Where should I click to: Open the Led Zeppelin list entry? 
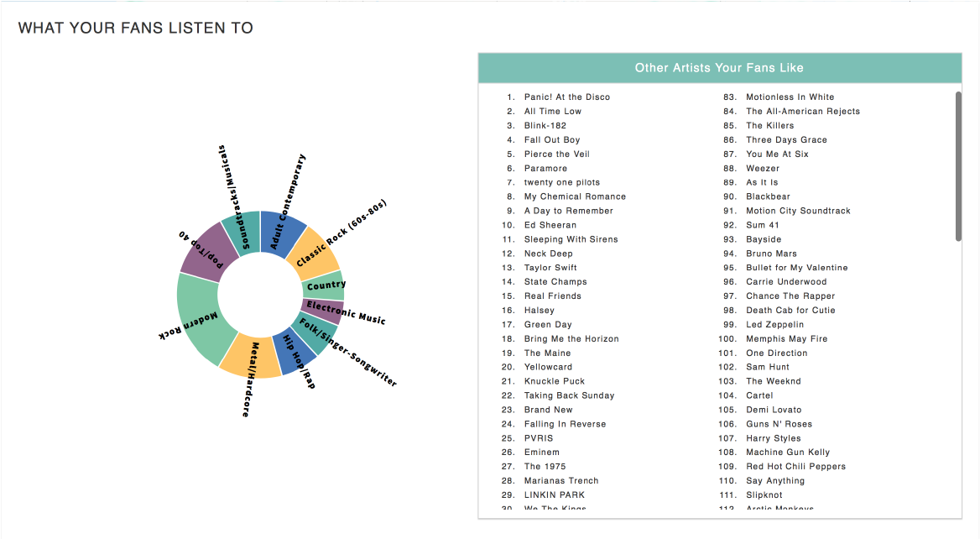[x=774, y=325]
